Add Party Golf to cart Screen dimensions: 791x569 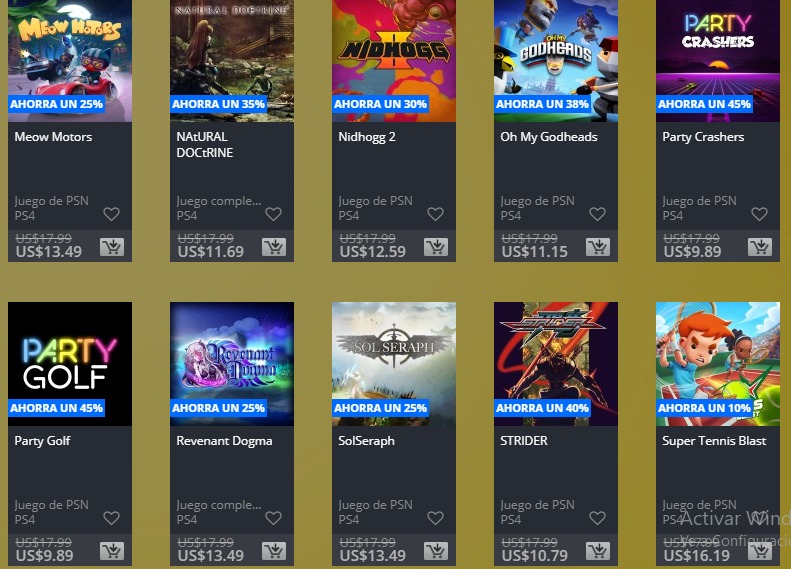click(x=112, y=551)
